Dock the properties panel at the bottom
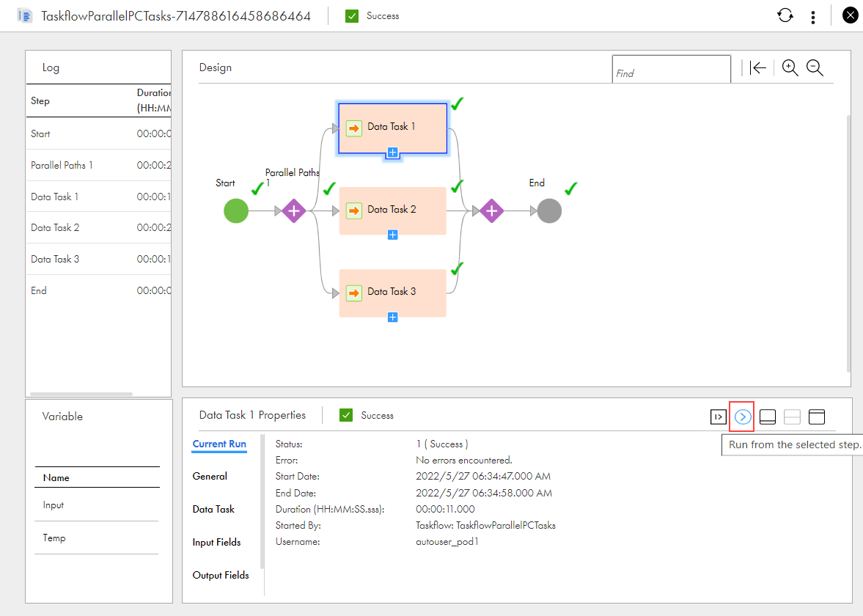The width and height of the screenshot is (863, 616). point(767,417)
